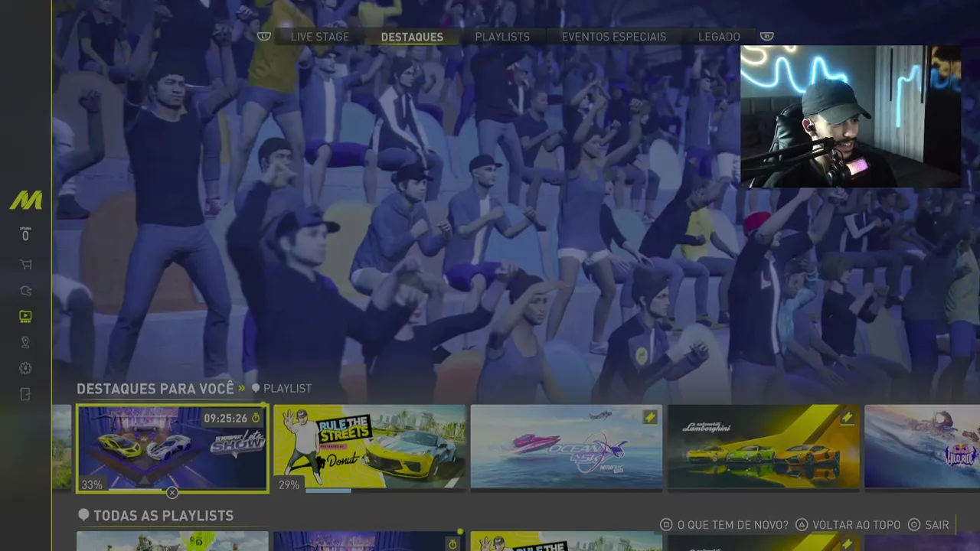Click the Destaques Para Você heading
This screenshot has width=980, height=551.
click(155, 389)
